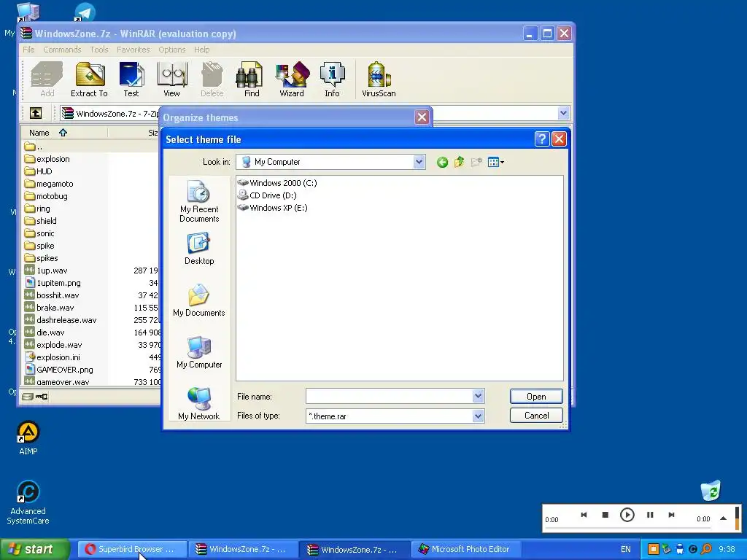Viewport: 747px width, 560px height.
Task: Open the Help menu in WinRAR
Action: tap(201, 50)
